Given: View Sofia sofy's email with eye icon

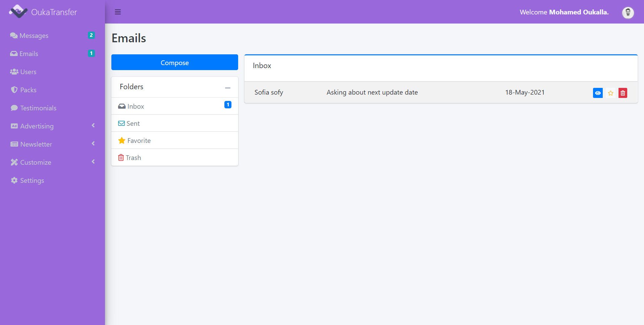Looking at the screenshot, I should pyautogui.click(x=598, y=93).
